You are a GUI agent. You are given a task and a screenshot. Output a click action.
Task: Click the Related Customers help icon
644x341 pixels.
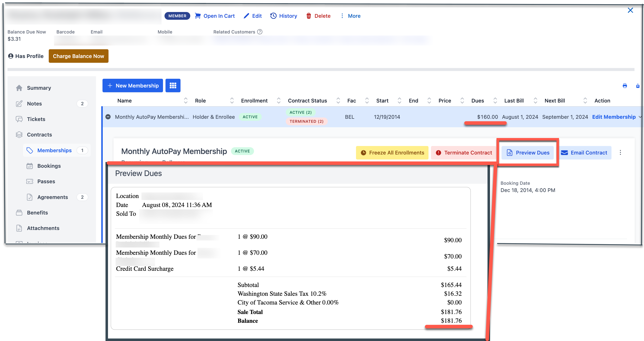pyautogui.click(x=260, y=32)
